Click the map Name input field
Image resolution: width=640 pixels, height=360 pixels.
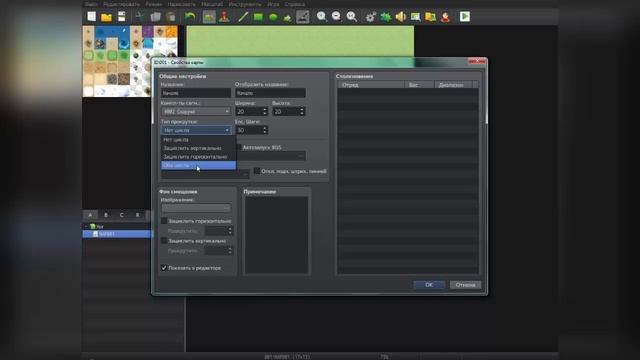click(x=196, y=93)
